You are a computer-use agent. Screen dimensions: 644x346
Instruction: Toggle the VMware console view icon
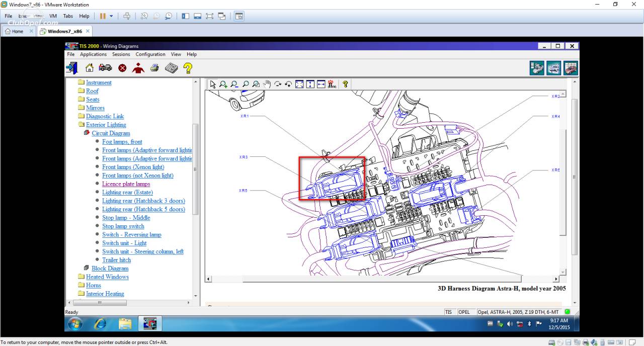point(239,16)
